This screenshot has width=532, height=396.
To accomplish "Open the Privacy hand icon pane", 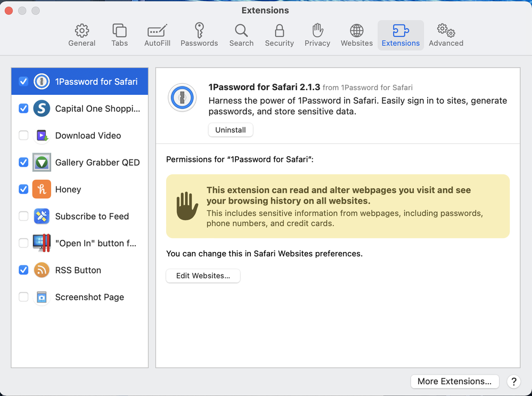I will click(x=317, y=30).
